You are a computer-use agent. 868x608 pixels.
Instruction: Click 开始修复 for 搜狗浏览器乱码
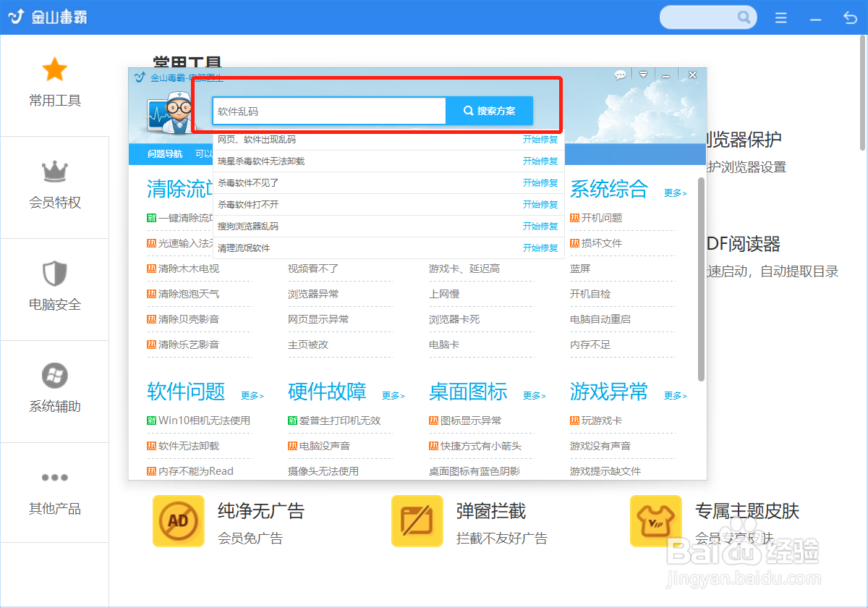point(540,227)
